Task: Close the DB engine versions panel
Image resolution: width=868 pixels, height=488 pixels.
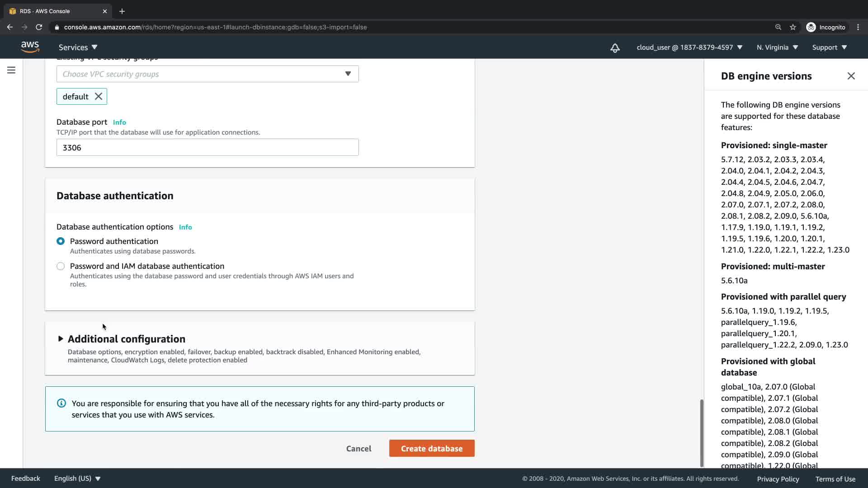Action: coord(851,76)
